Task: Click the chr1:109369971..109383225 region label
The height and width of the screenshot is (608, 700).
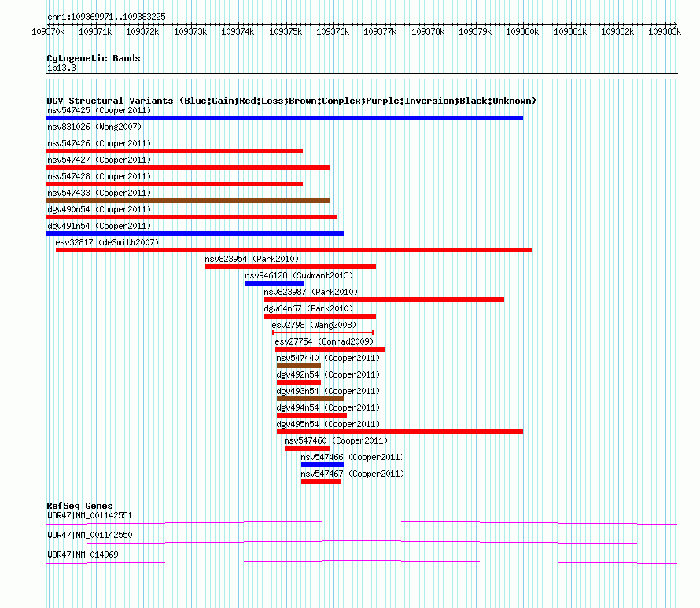Action: [x=106, y=17]
